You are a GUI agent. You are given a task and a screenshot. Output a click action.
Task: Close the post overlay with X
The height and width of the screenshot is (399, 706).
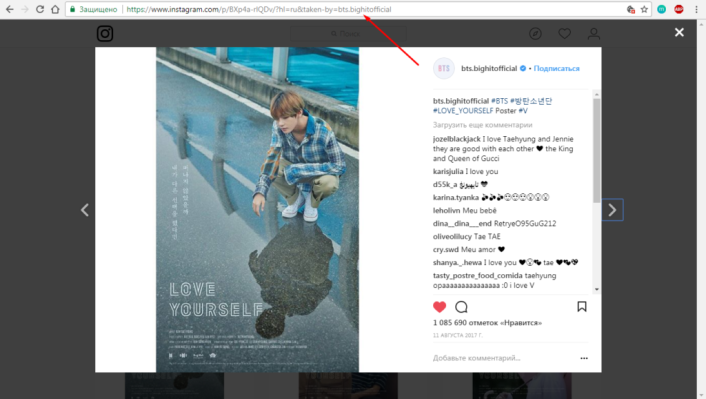coord(679,32)
